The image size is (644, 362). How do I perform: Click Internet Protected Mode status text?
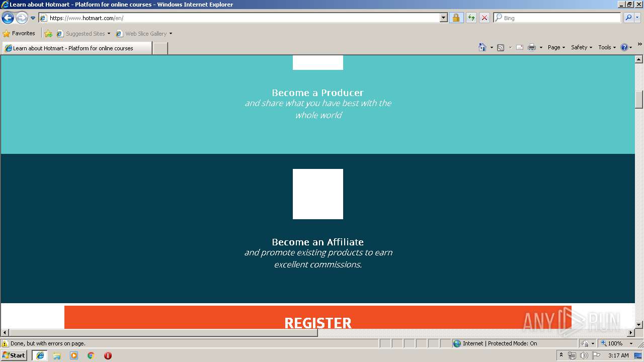[500, 343]
